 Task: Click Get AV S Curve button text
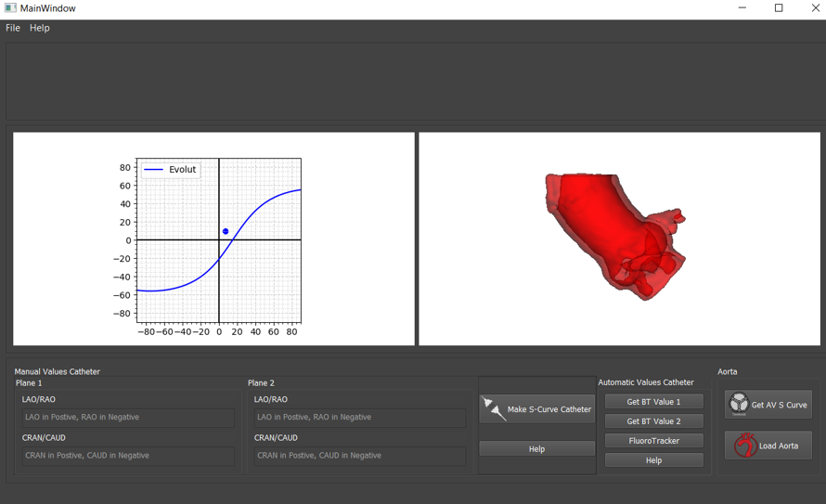(779, 405)
